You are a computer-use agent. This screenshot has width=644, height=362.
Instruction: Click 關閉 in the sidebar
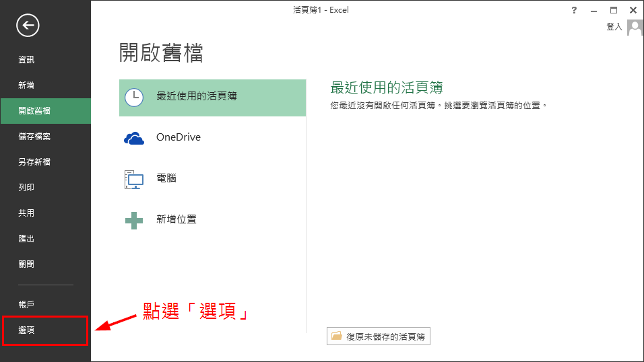(26, 264)
